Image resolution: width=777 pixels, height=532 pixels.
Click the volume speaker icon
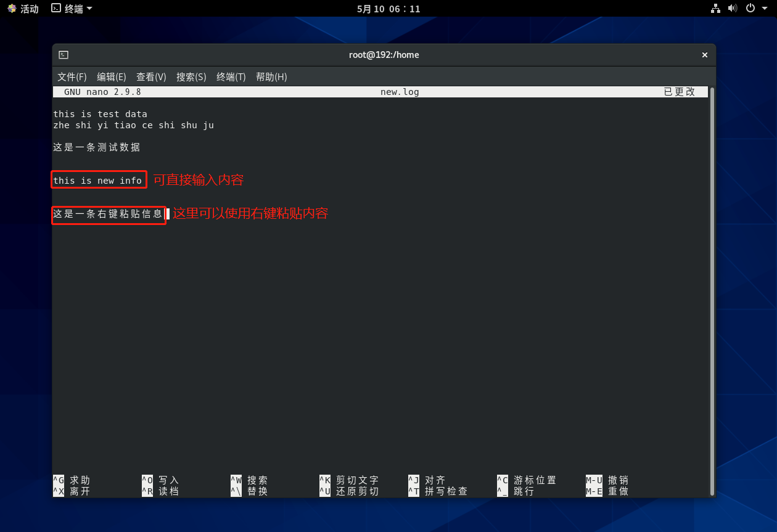click(x=733, y=9)
